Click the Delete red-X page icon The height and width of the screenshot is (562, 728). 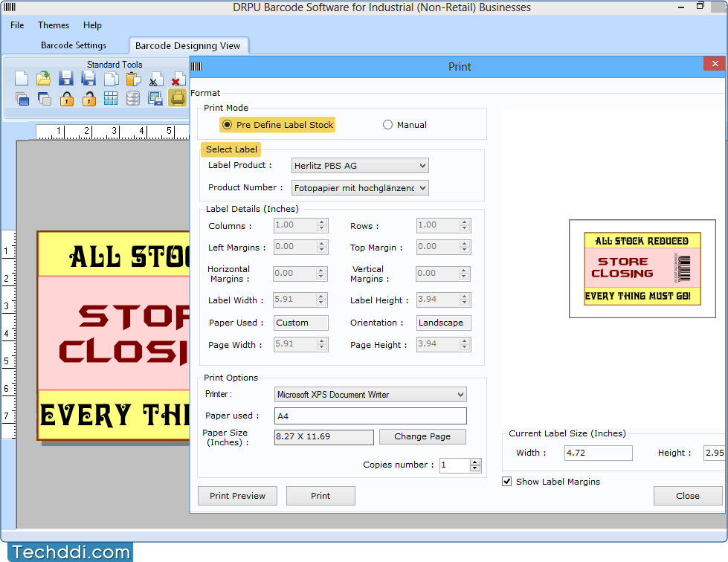tap(178, 79)
